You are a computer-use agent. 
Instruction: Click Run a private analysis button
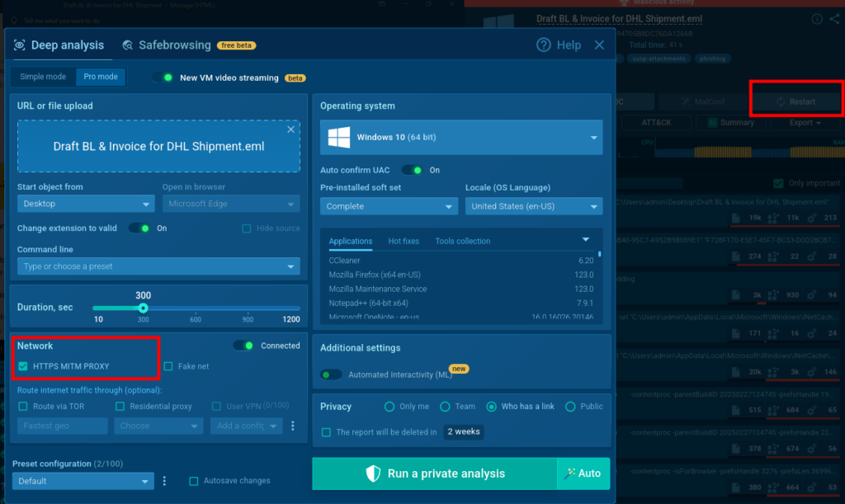click(x=435, y=473)
